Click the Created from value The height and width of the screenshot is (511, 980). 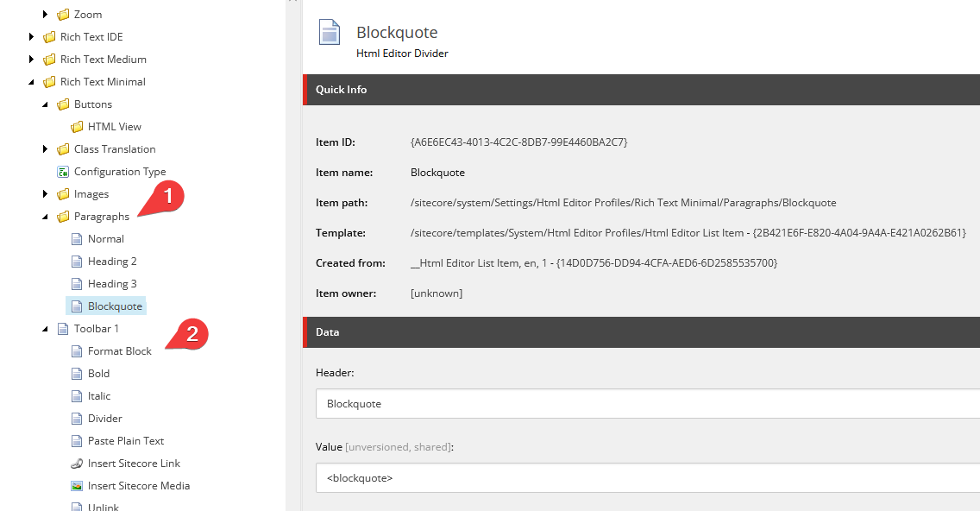[x=594, y=262]
